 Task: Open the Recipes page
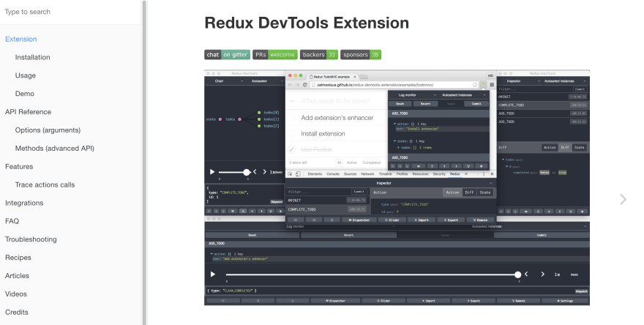click(18, 258)
